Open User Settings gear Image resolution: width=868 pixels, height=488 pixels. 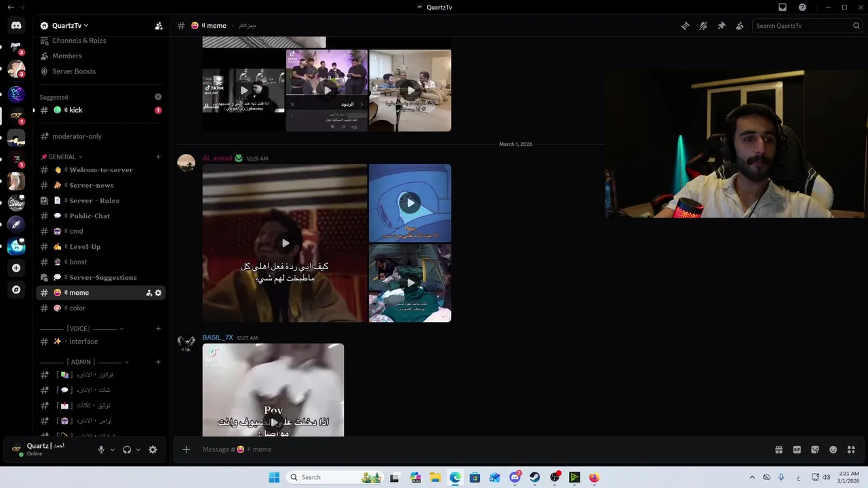tap(153, 449)
